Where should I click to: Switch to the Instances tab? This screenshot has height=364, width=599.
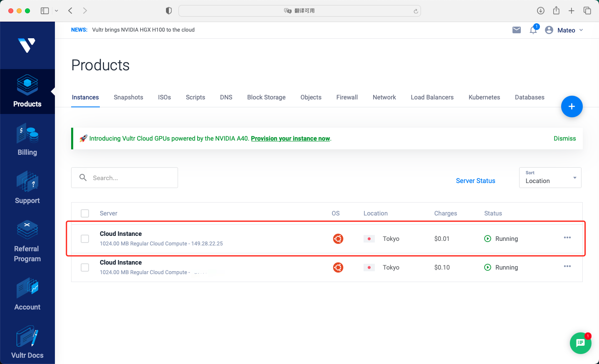tap(85, 97)
